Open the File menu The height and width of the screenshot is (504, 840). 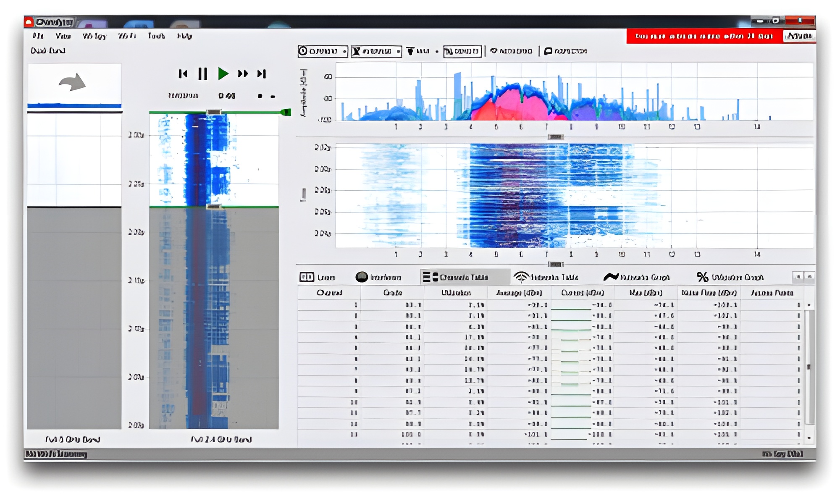pos(38,36)
